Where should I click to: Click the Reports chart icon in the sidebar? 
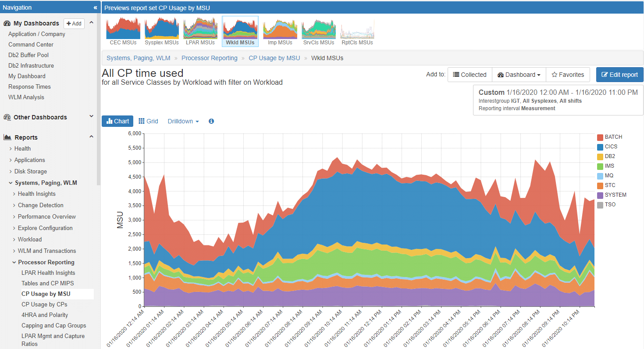(7, 137)
